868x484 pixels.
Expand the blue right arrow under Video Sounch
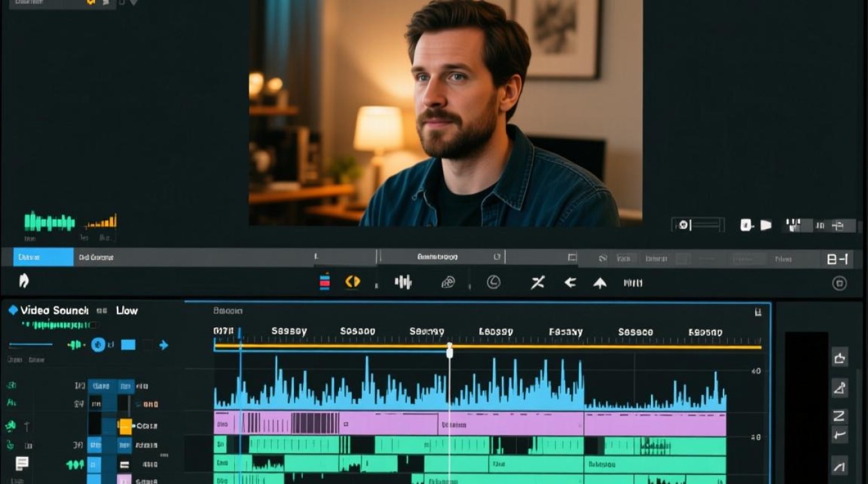(x=163, y=345)
